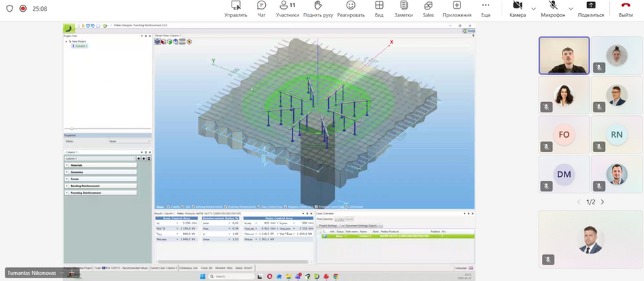This screenshot has height=281, width=644.
Task: Open the Peikko Designer green application menu
Action: [69, 28]
